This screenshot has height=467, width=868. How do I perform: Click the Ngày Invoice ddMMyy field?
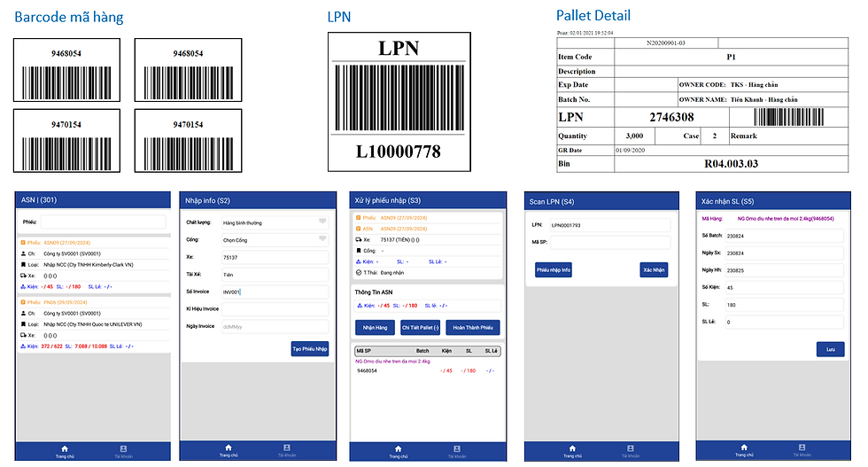click(275, 326)
